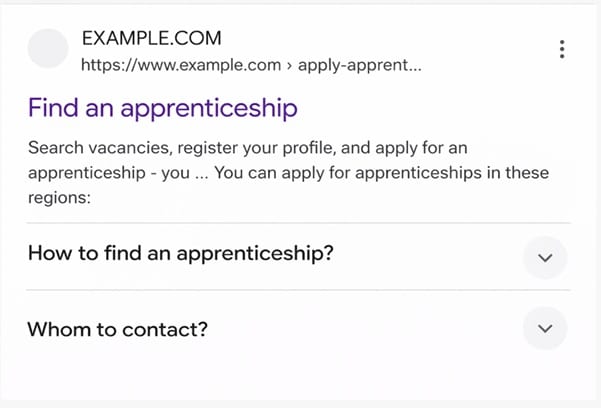Viewport: 601px width, 408px height.
Task: Select the "How to find an apprenticeship?" question text
Action: point(180,254)
